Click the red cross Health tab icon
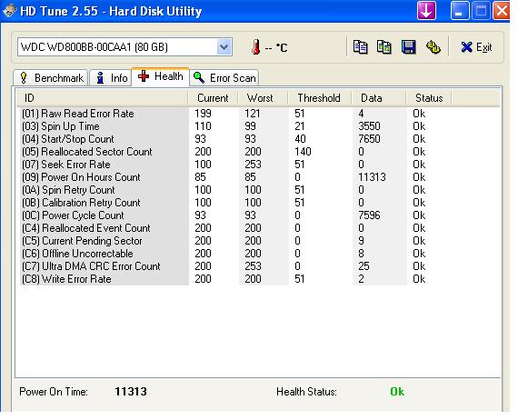Image resolution: width=518 pixels, height=420 pixels. [x=144, y=76]
